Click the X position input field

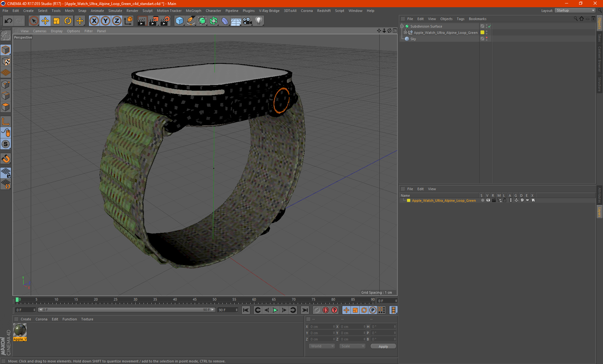pos(322,327)
